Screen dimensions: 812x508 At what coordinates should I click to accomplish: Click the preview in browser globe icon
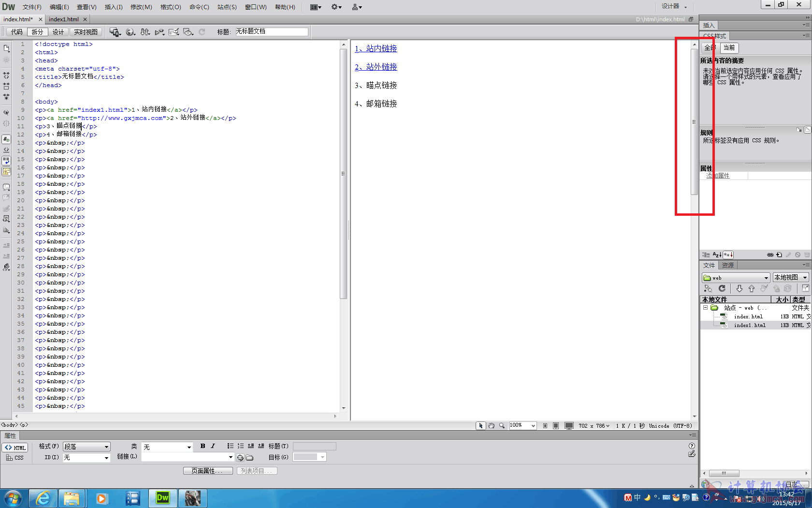[x=130, y=32]
